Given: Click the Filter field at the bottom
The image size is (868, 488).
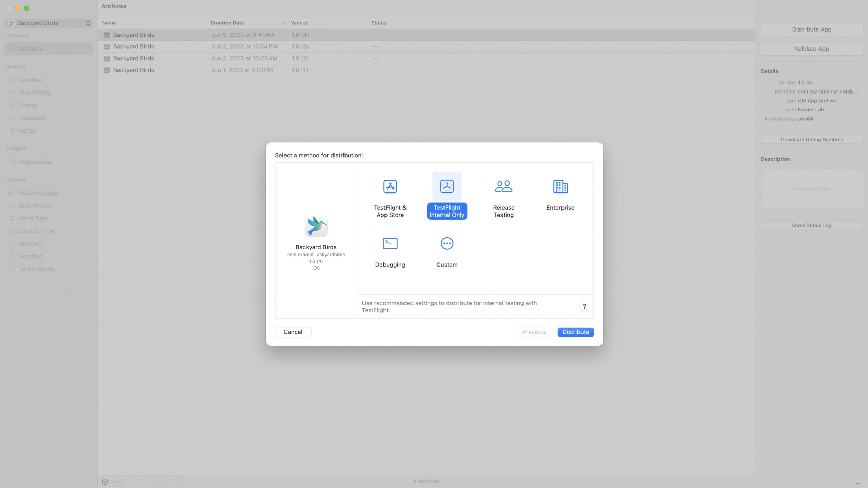Looking at the screenshot, I should click(x=142, y=482).
